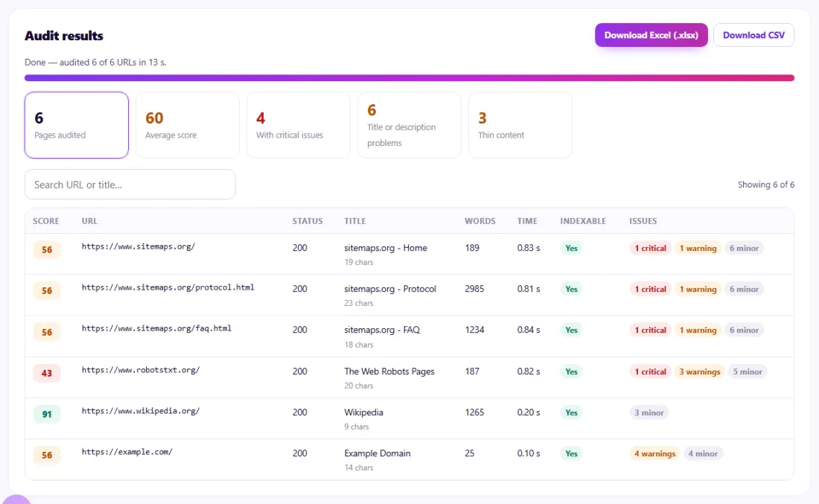Sort by URL column header

point(89,221)
